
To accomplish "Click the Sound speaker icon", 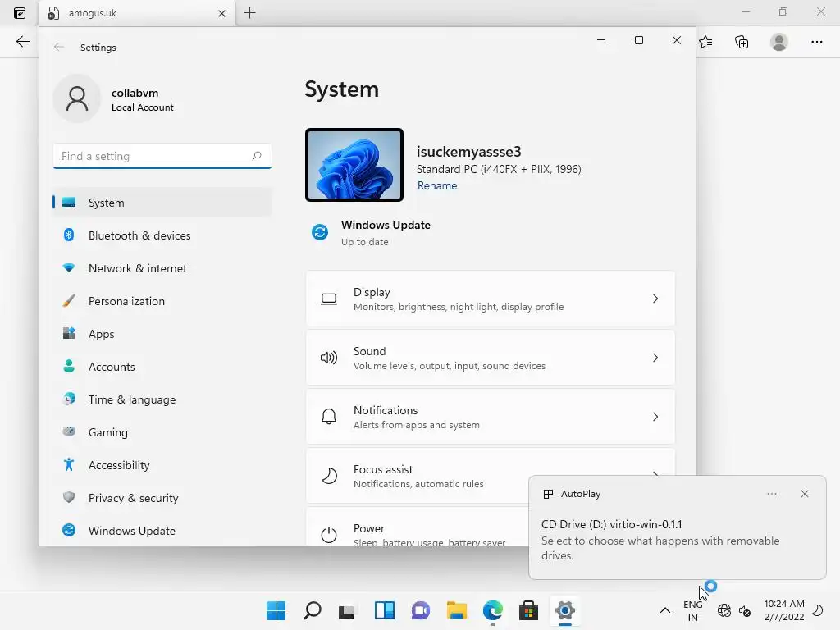I will [x=329, y=358].
